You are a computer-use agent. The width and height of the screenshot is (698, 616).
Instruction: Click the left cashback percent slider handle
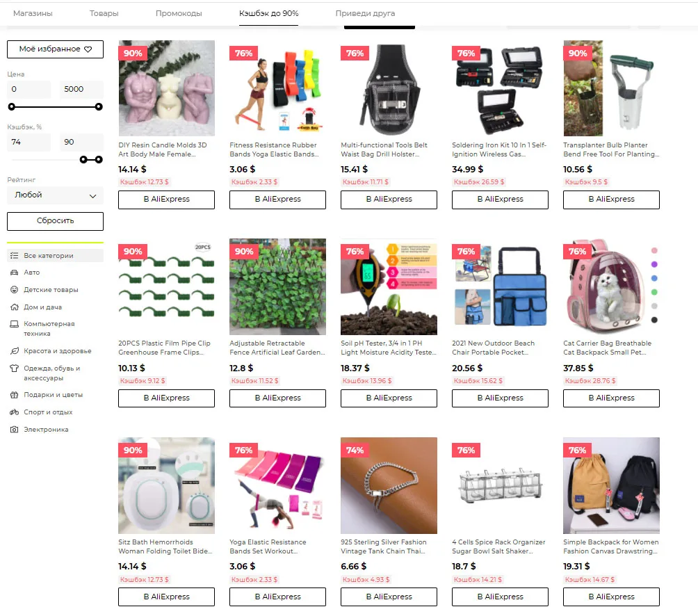tap(83, 160)
